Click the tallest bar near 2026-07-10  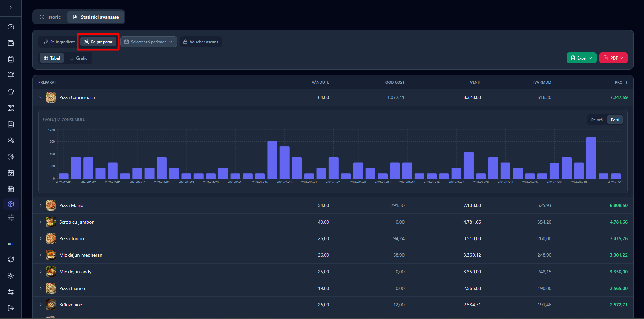tap(591, 158)
